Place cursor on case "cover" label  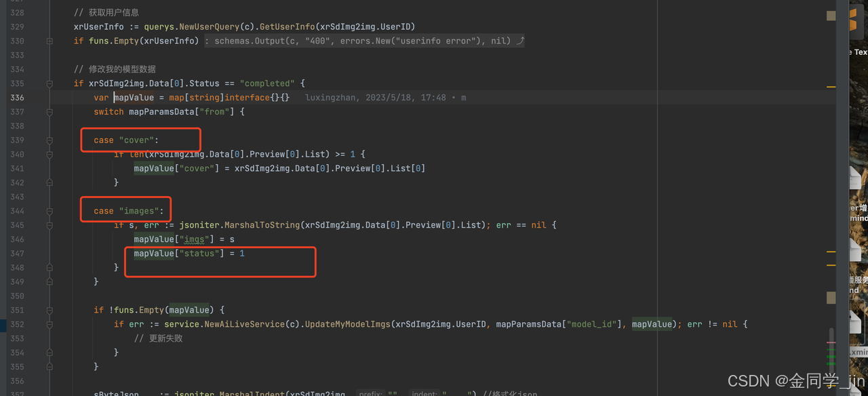(126, 140)
